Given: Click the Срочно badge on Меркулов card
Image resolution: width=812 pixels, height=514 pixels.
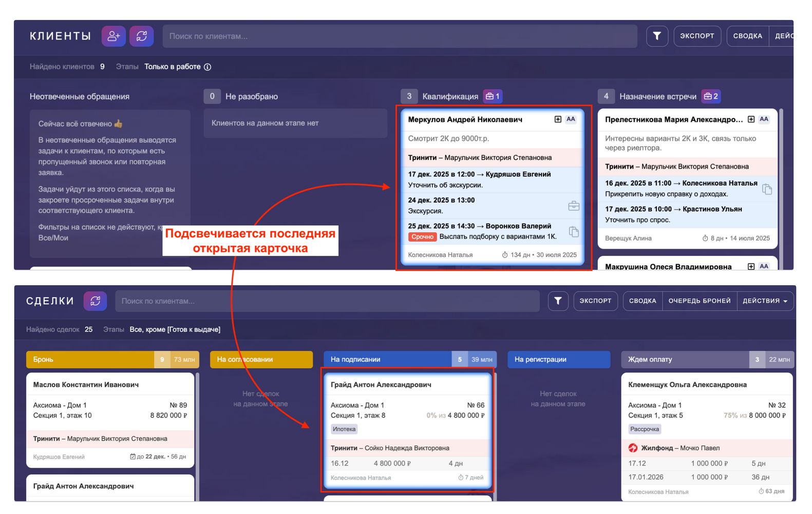Looking at the screenshot, I should point(422,237).
